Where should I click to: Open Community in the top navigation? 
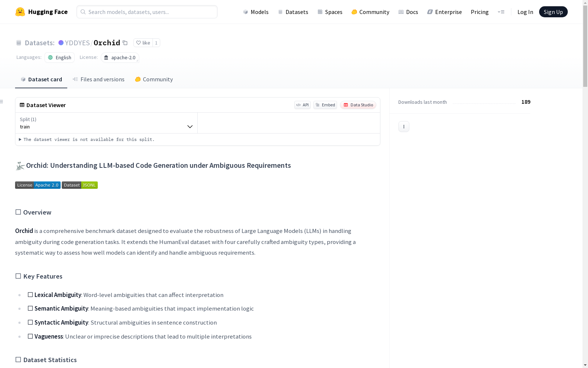[x=370, y=12]
